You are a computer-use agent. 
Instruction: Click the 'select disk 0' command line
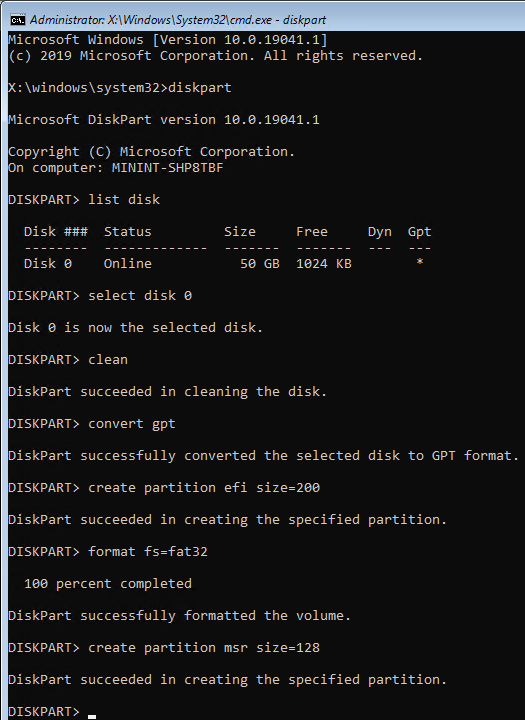100,296
